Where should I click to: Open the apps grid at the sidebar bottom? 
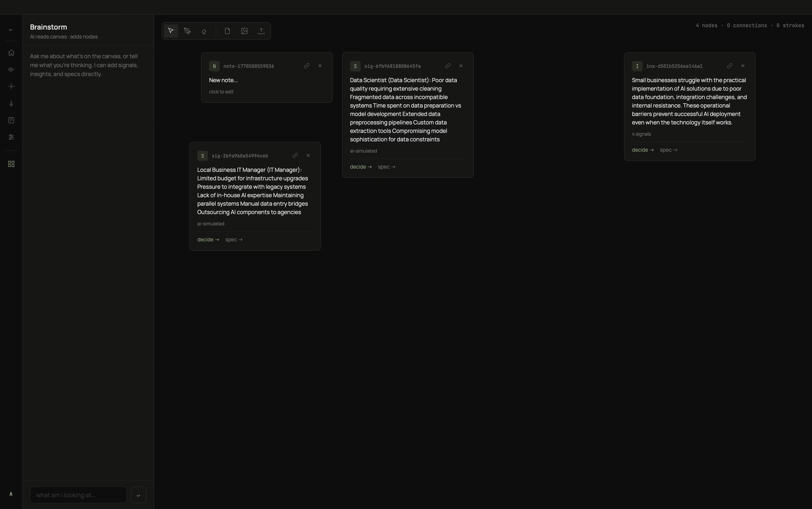click(x=11, y=164)
